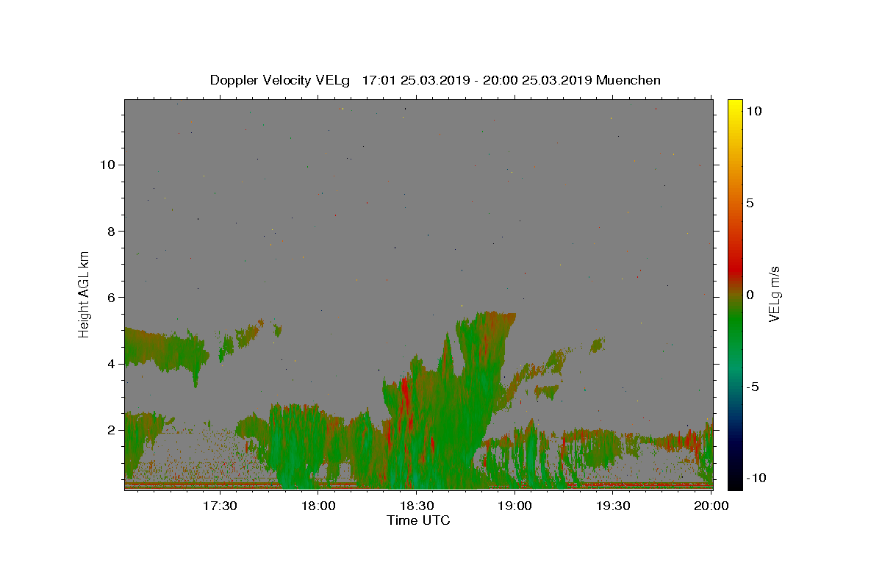Click the 20:00 time axis tick label
This screenshot has width=882, height=588.
[x=711, y=506]
